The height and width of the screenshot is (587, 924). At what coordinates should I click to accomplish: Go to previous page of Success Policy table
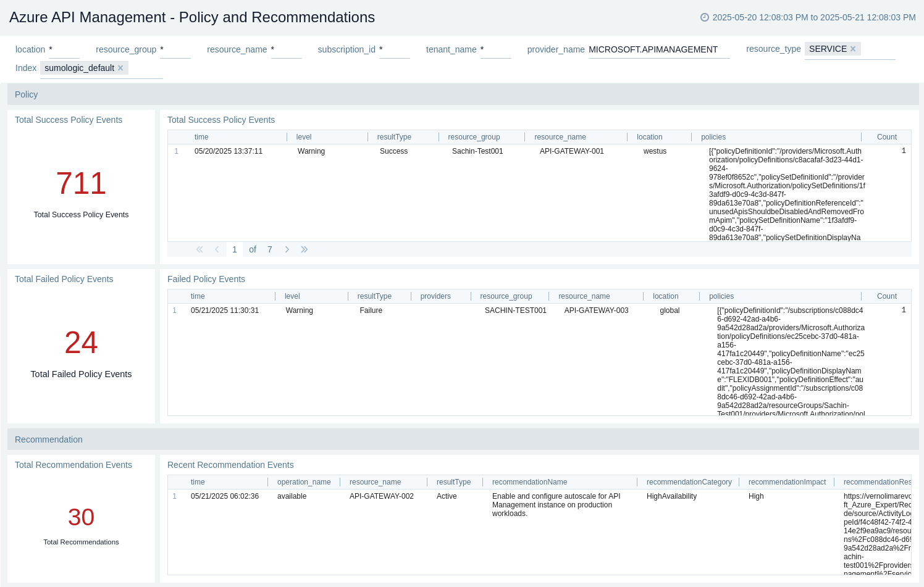point(217,249)
